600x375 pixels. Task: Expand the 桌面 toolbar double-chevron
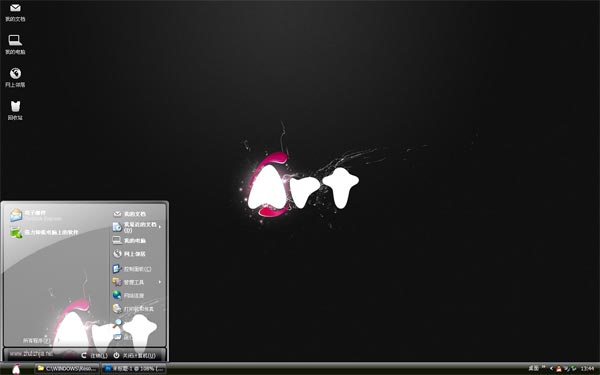click(543, 367)
